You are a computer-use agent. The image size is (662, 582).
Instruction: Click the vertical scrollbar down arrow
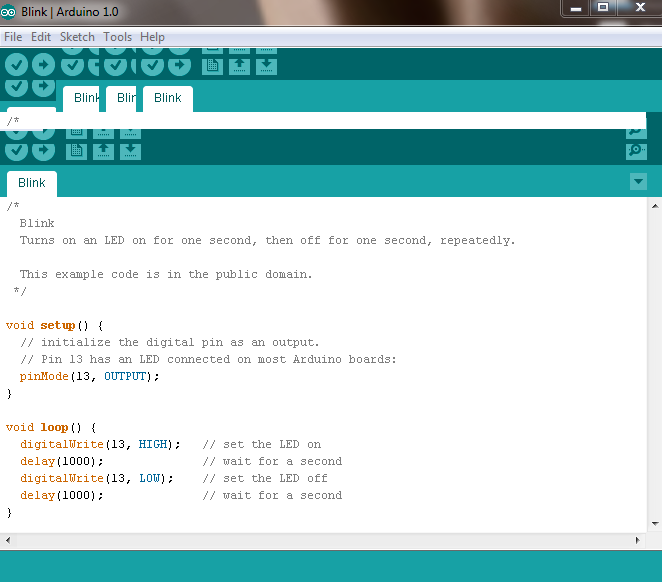pos(655,524)
